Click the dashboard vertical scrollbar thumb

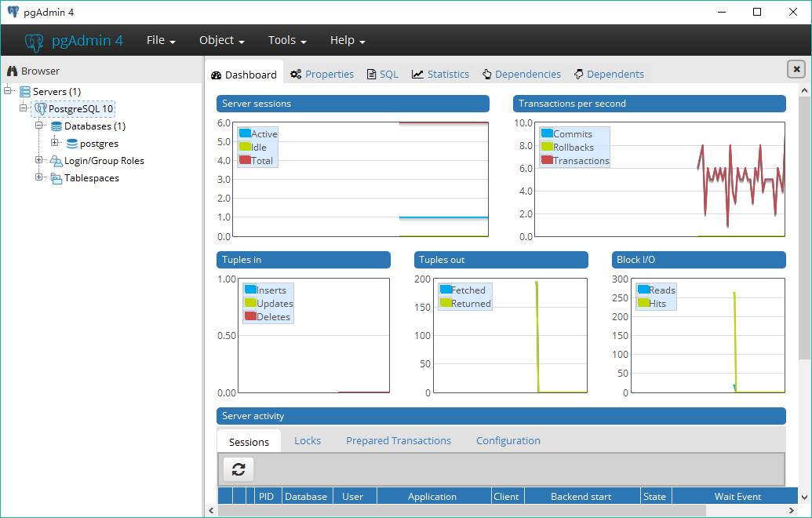pyautogui.click(x=804, y=226)
